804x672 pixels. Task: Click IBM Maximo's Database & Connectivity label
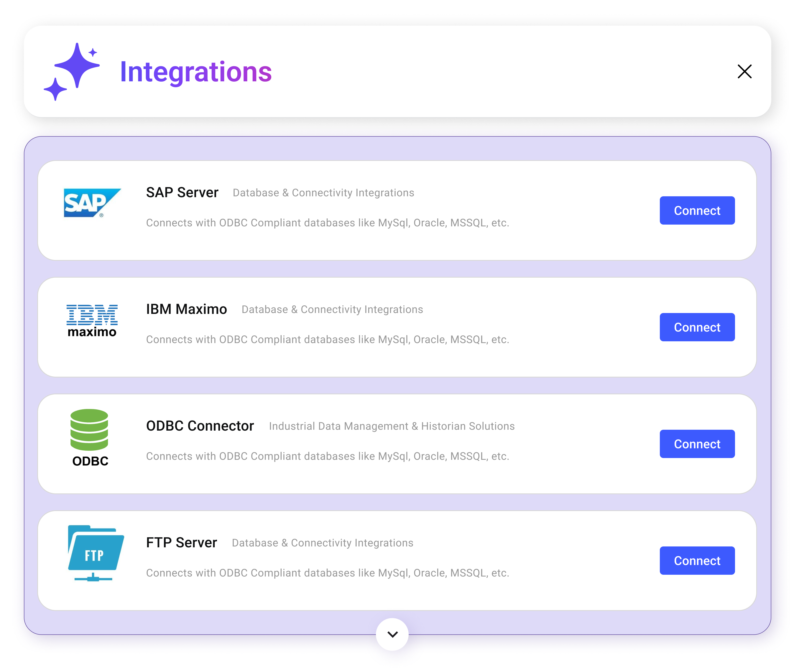[x=332, y=309]
